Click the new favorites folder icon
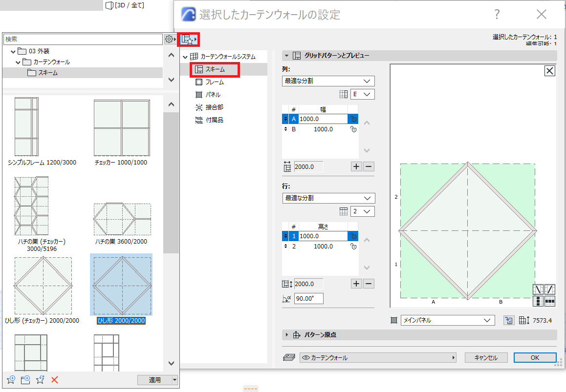This screenshot has width=566, height=392. pyautogui.click(x=25, y=380)
